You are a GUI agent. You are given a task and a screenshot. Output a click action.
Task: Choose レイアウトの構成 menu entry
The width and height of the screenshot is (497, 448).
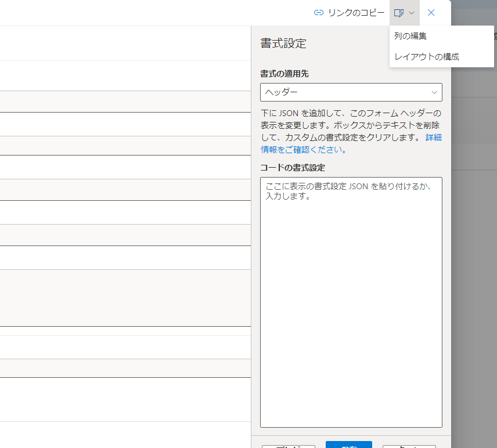[427, 57]
